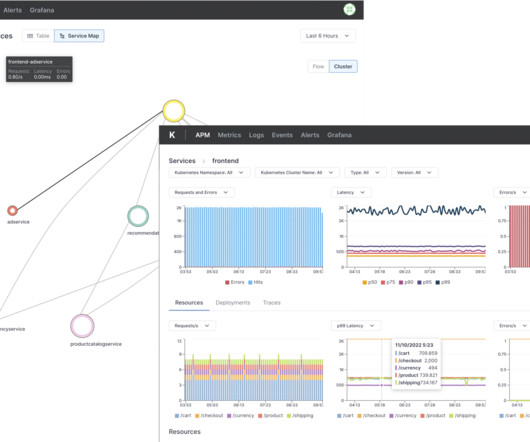Image resolution: width=530 pixels, height=442 pixels.
Task: Click inside the Hits bar chart
Action: tap(254, 237)
